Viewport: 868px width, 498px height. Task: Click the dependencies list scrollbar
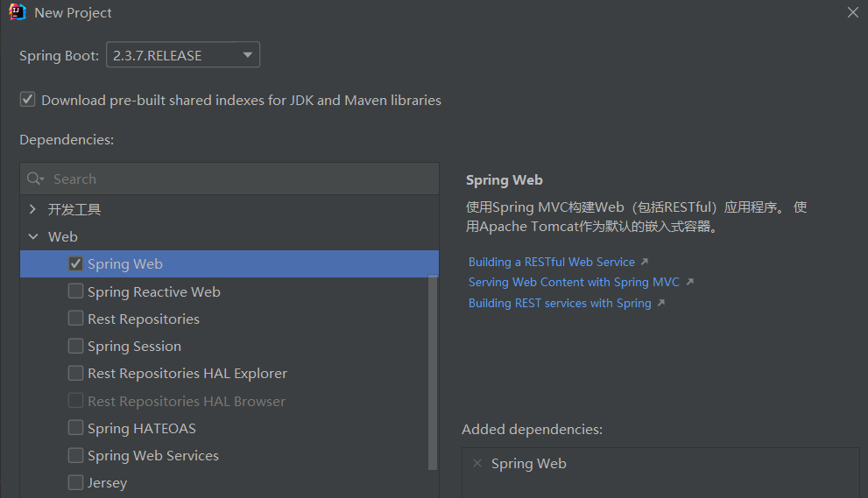[433, 374]
